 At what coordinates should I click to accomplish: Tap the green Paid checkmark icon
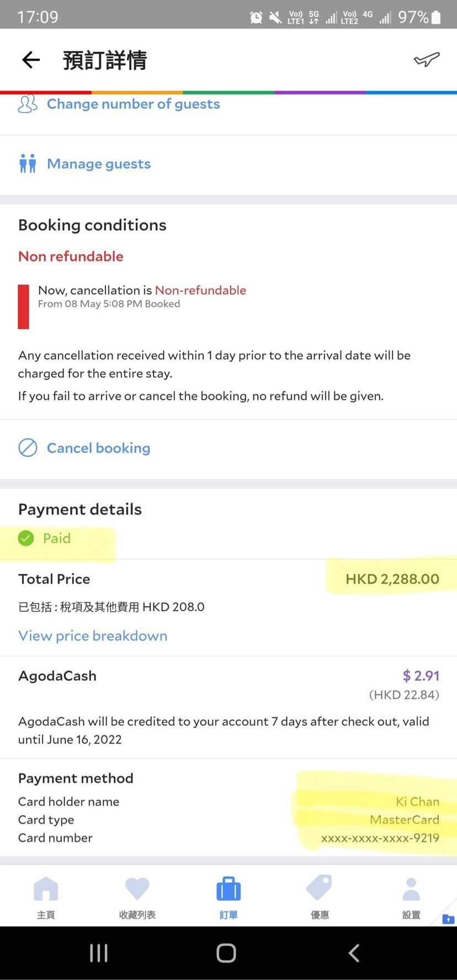(26, 538)
